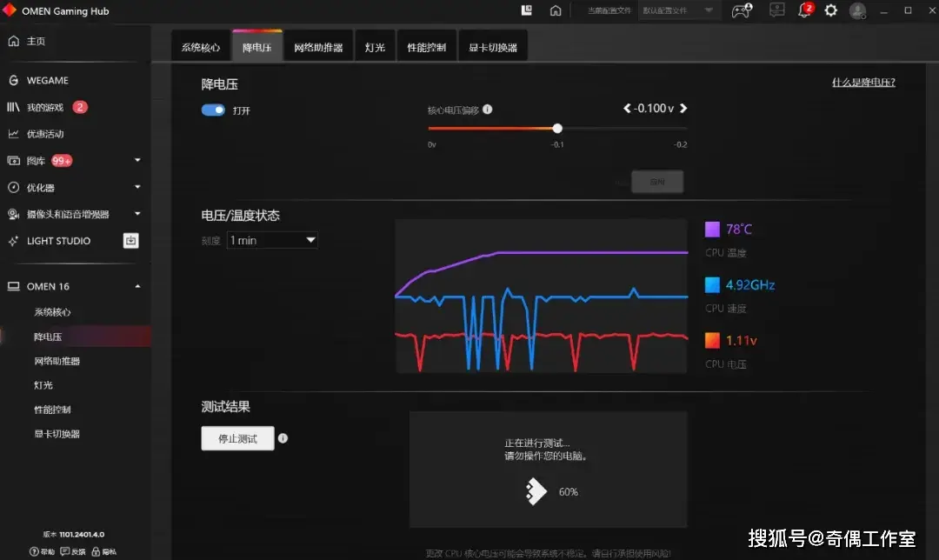Open the gamepad controller icon
The width and height of the screenshot is (939, 560).
[742, 10]
